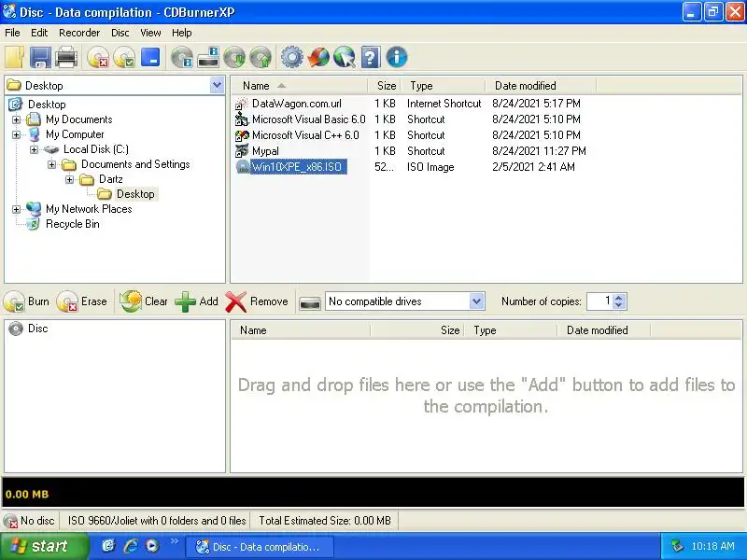Image resolution: width=747 pixels, height=560 pixels.
Task: Select top-level Desktop tree item
Action: coord(47,105)
